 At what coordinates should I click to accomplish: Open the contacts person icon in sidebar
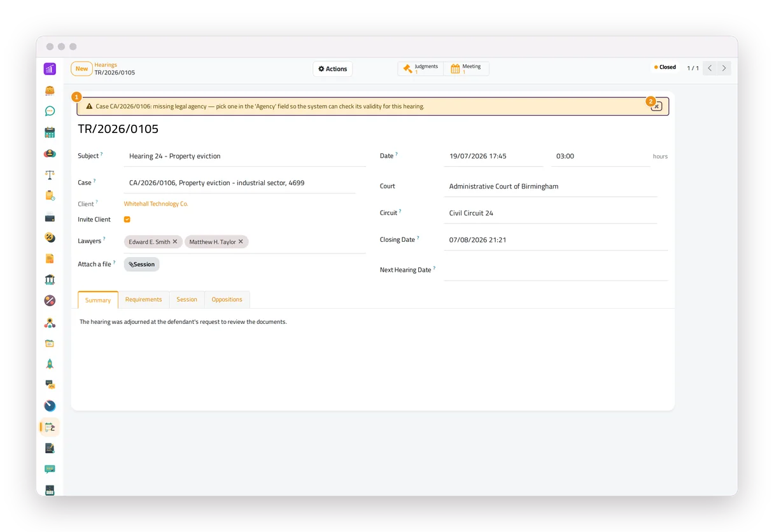tap(50, 153)
